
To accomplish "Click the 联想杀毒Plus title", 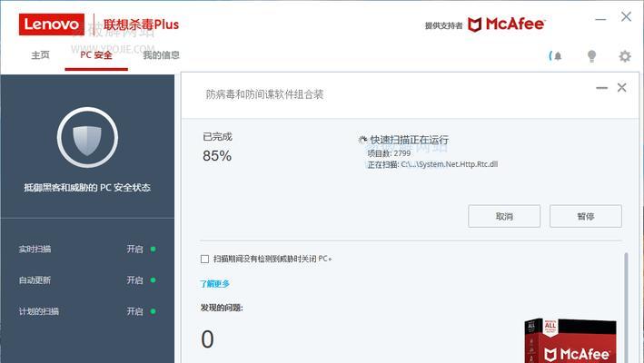I will coord(141,25).
